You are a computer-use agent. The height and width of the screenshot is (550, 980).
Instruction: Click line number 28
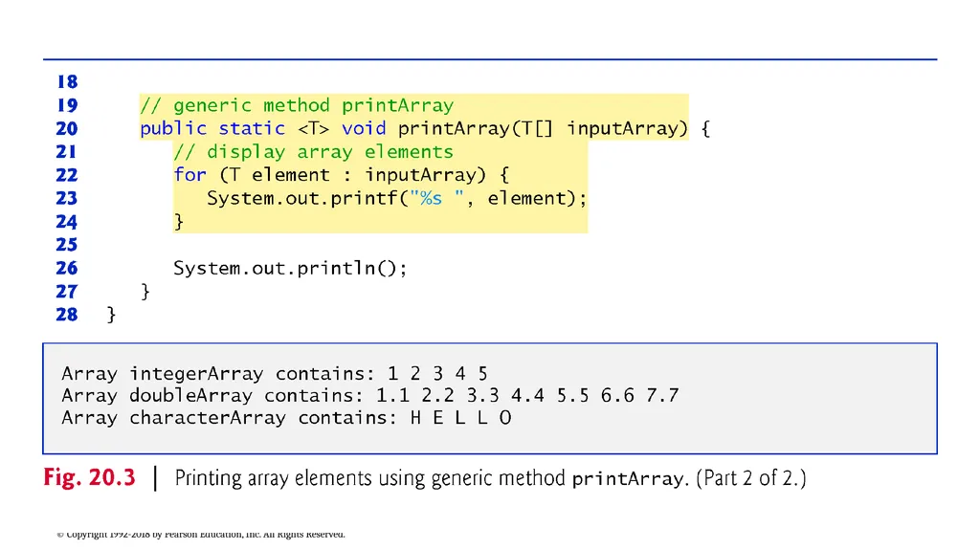coord(67,315)
